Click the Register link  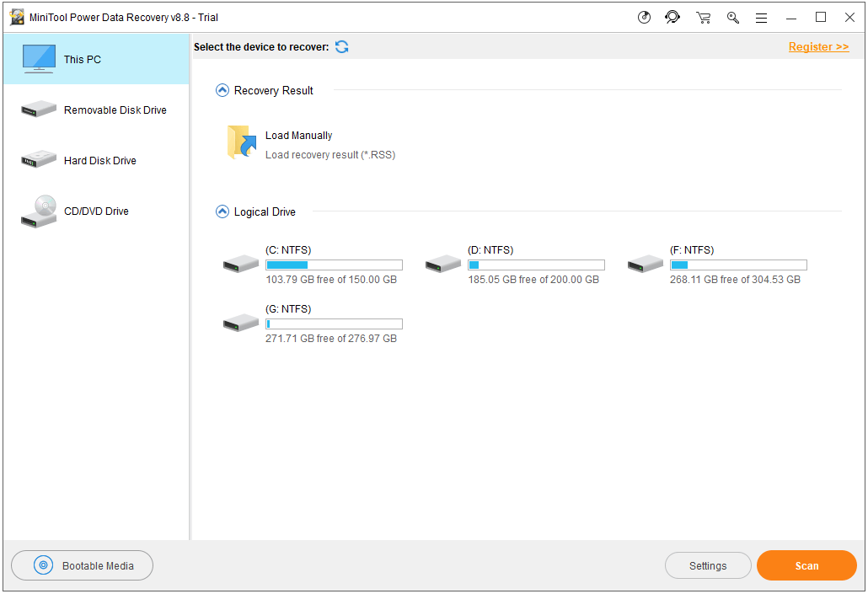(818, 47)
